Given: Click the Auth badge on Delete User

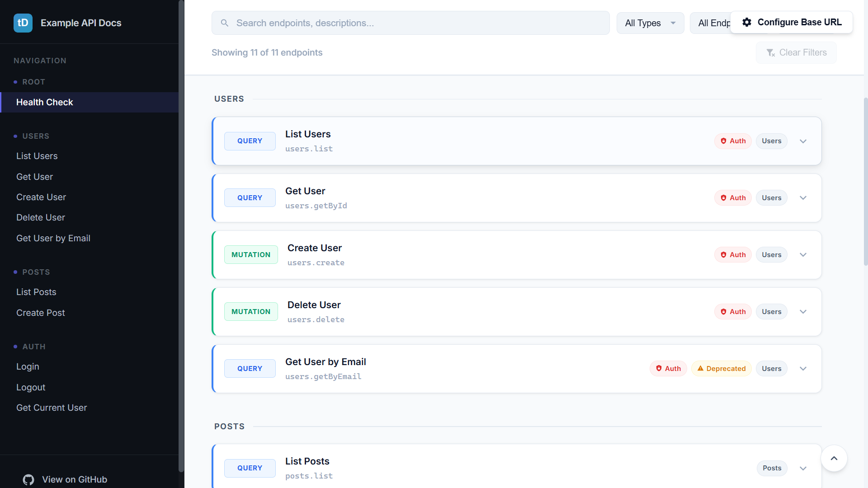Looking at the screenshot, I should (x=733, y=312).
